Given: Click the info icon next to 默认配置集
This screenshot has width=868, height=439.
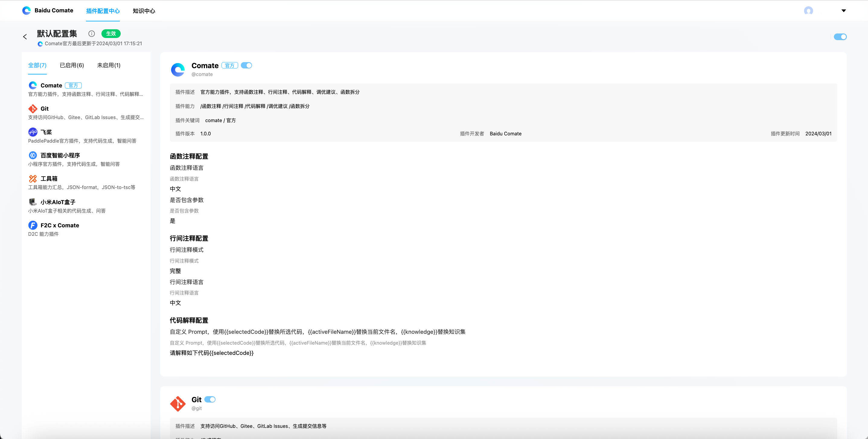Looking at the screenshot, I should tap(92, 34).
